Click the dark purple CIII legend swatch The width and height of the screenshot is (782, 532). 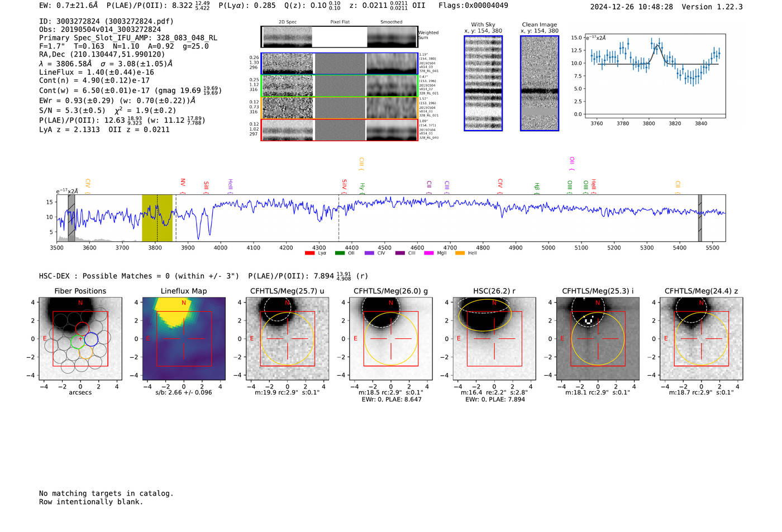coord(400,253)
